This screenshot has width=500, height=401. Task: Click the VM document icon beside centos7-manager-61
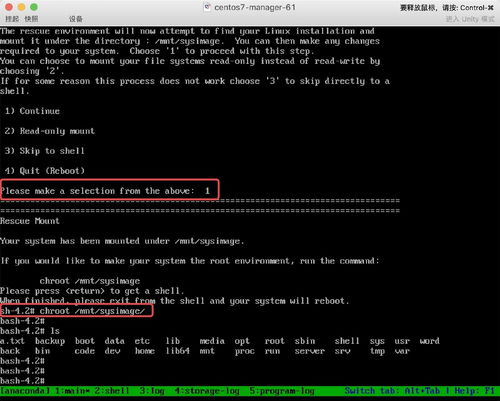(x=207, y=7)
